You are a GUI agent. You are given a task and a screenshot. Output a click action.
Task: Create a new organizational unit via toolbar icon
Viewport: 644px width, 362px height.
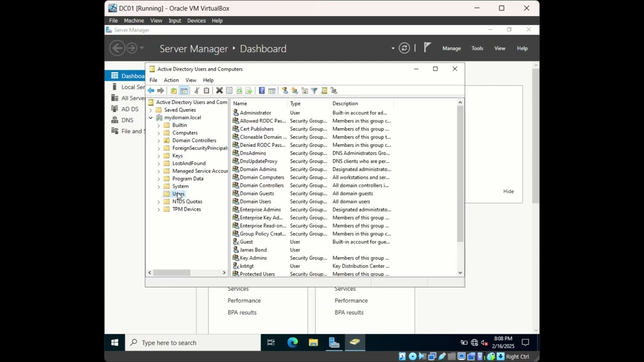(304, 90)
